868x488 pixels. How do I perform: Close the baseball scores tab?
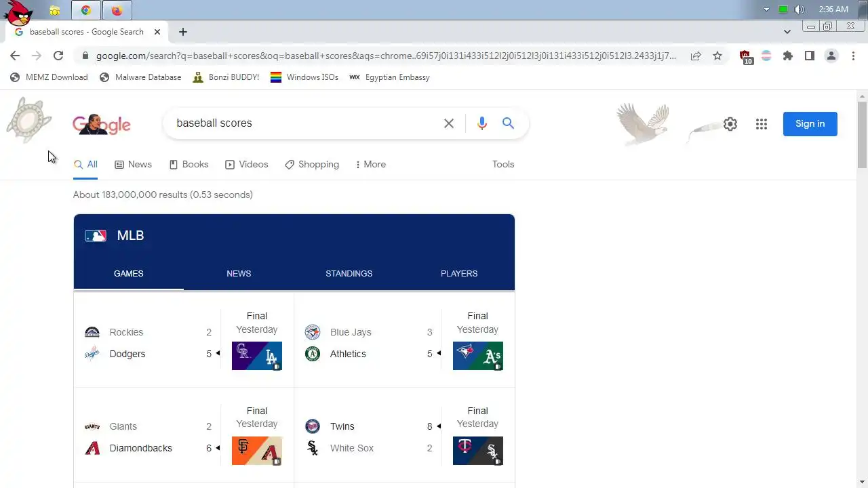(157, 32)
